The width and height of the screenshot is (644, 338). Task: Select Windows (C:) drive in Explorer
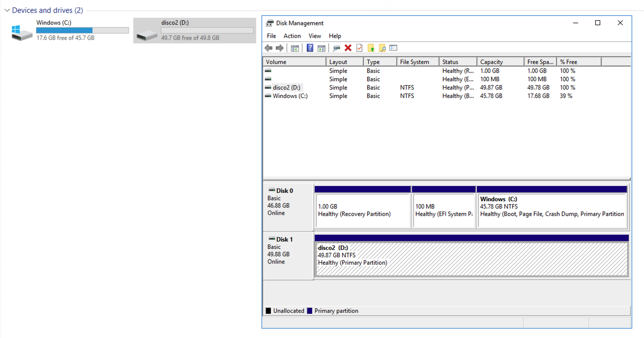(x=70, y=30)
